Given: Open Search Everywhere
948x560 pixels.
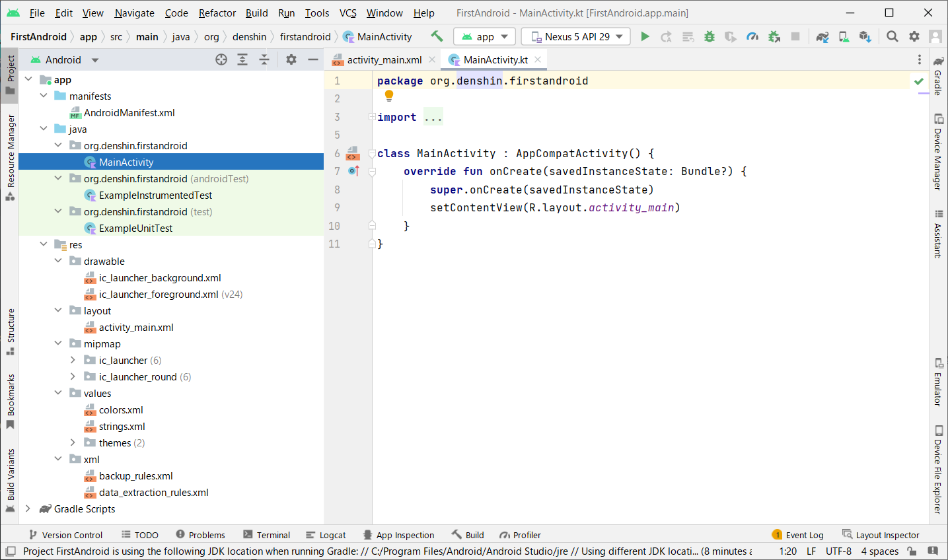Looking at the screenshot, I should pos(892,36).
